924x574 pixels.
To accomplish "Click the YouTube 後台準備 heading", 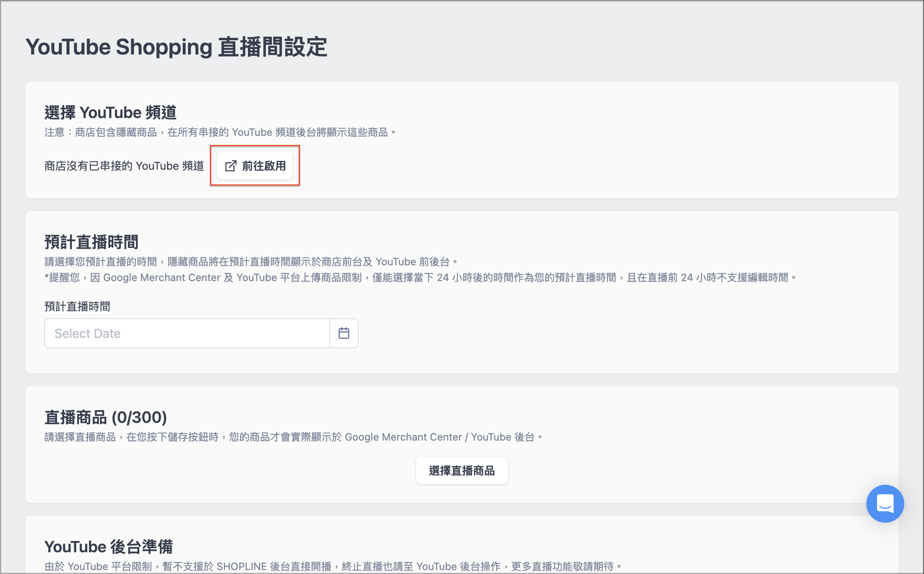I will [109, 547].
